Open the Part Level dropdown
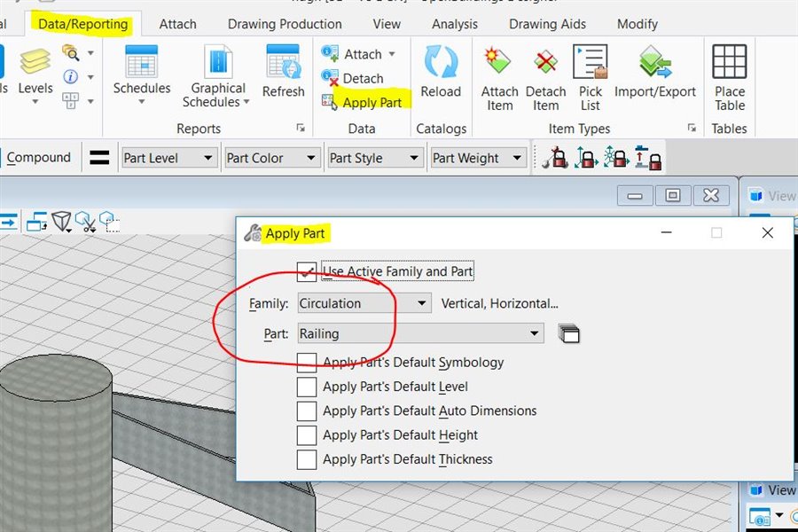The width and height of the screenshot is (798, 532). point(169,158)
